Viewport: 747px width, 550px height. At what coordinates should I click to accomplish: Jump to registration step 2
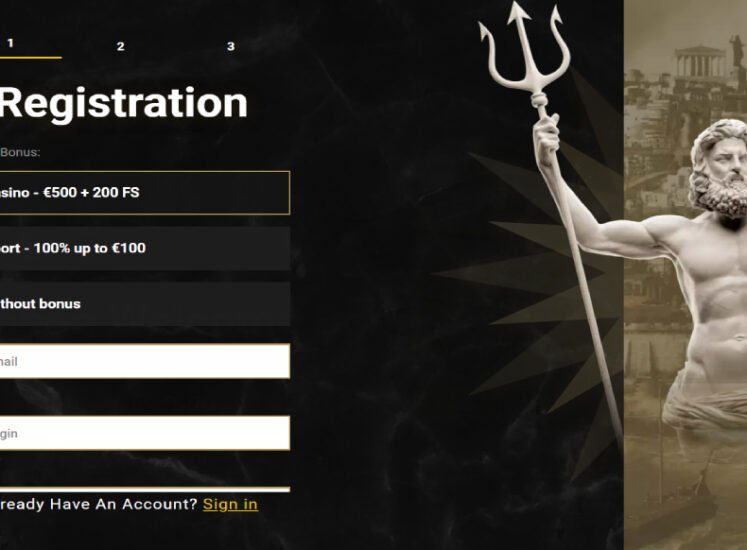point(121,46)
